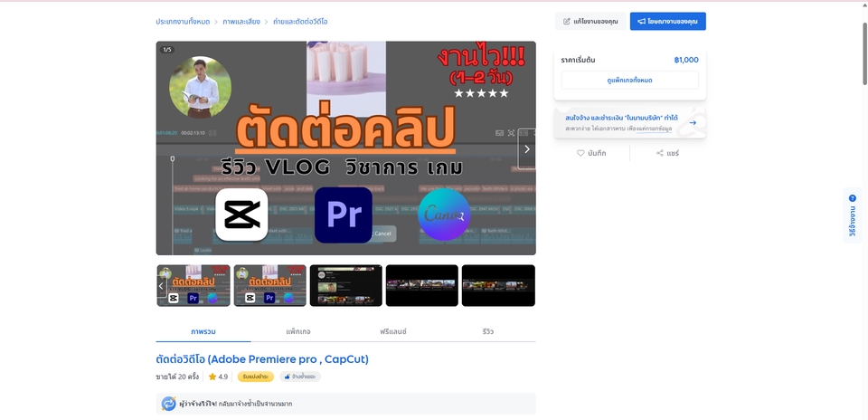Screen dimensions: 868x420
Task: Click the heart icon to save
Action: (580, 153)
